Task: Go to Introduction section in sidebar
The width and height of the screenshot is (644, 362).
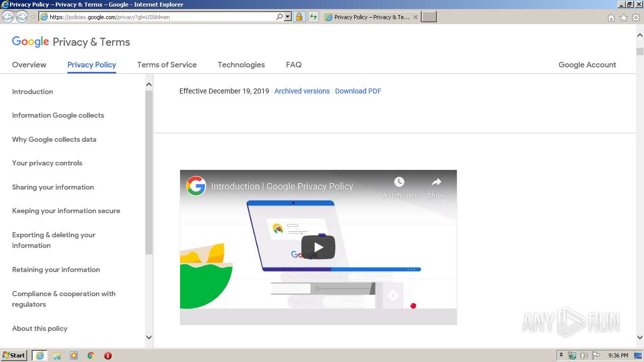Action: click(x=33, y=92)
